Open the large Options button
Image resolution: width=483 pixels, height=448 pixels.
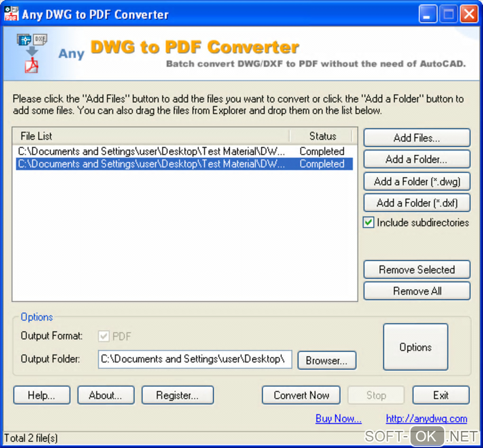416,347
